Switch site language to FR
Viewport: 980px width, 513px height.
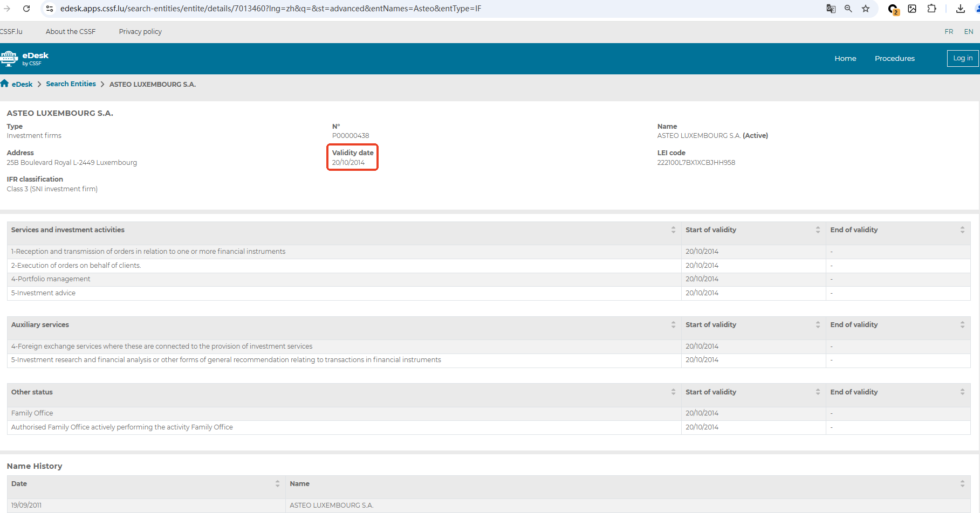(949, 32)
